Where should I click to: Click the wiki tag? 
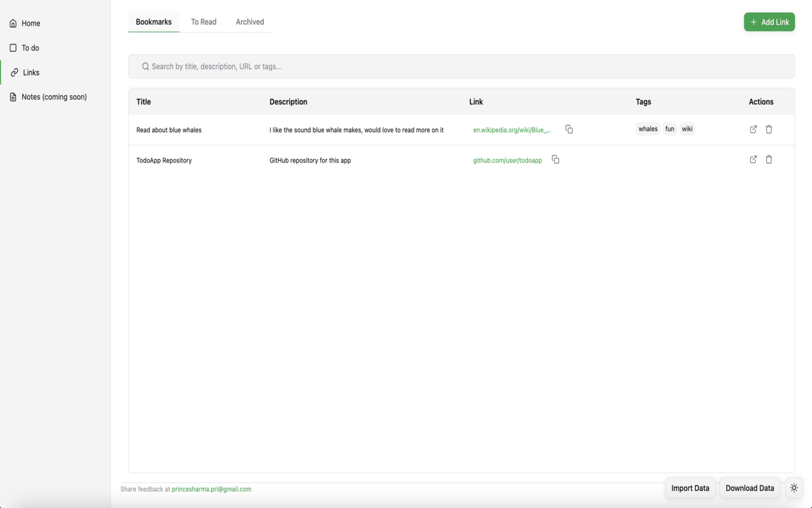click(687, 129)
